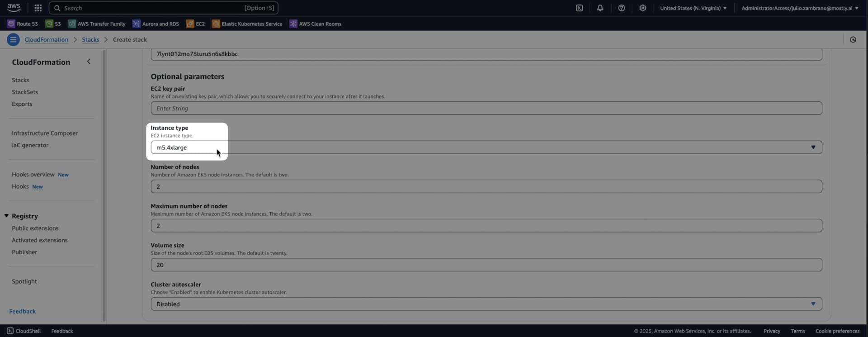Open Infrastructure Composer
The image size is (868, 337).
(45, 133)
